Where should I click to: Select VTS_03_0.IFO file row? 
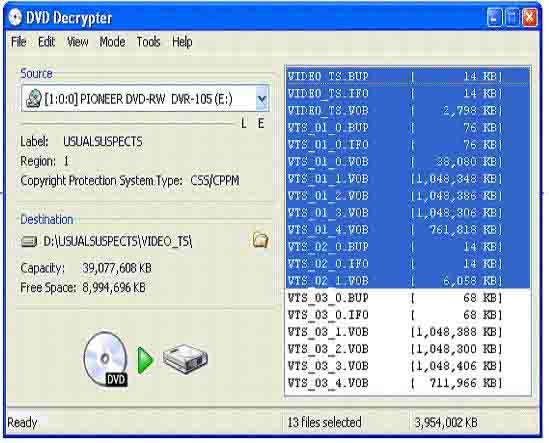point(408,315)
